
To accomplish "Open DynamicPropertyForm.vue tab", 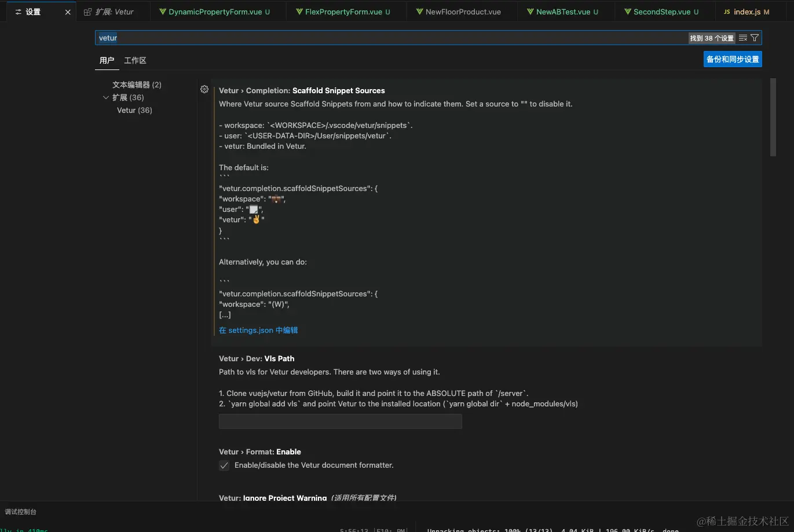I will coord(218,12).
